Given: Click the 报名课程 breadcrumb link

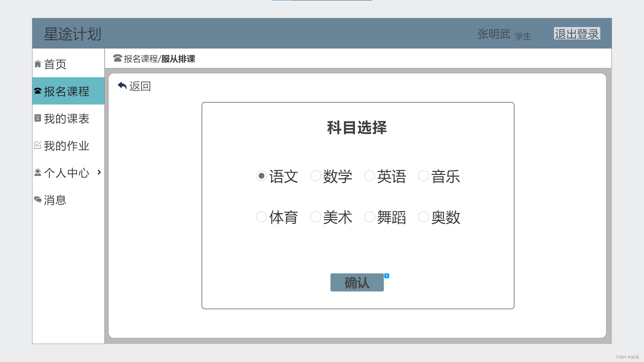Looking at the screenshot, I should (x=141, y=59).
